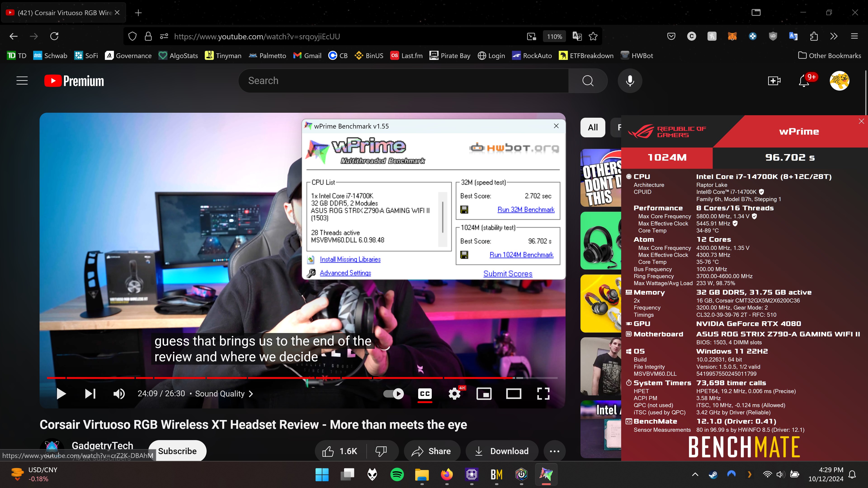Viewport: 868px width, 488px height.
Task: Click the YouTube search input field
Action: [403, 80]
